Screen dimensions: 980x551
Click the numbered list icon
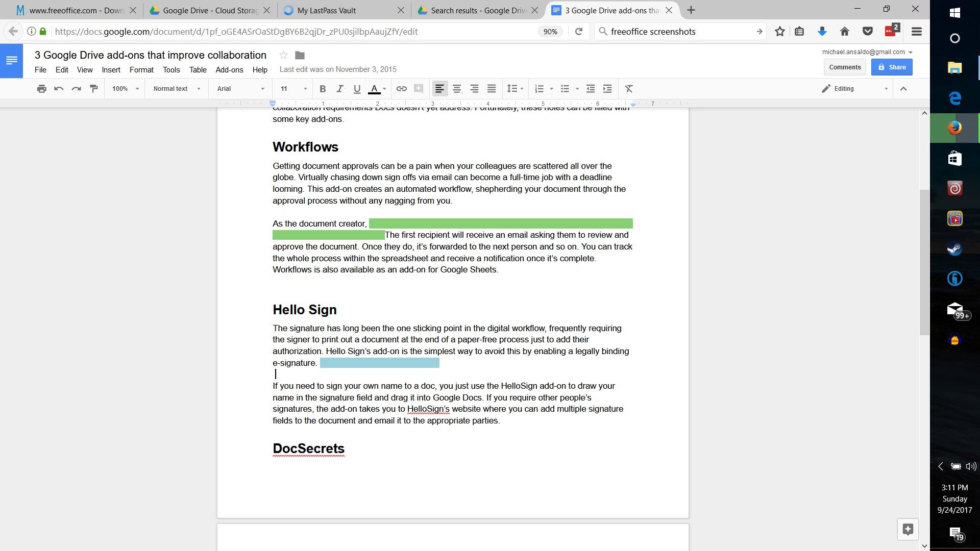click(538, 88)
